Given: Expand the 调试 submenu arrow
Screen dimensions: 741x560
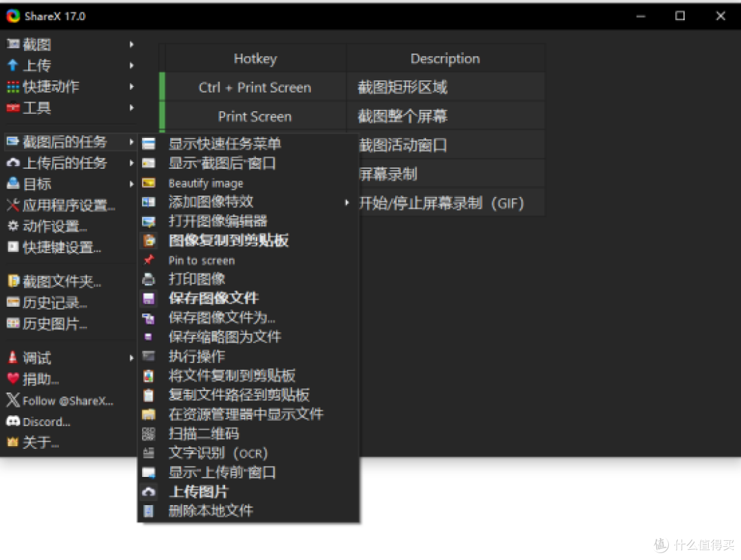Looking at the screenshot, I should 132,358.
